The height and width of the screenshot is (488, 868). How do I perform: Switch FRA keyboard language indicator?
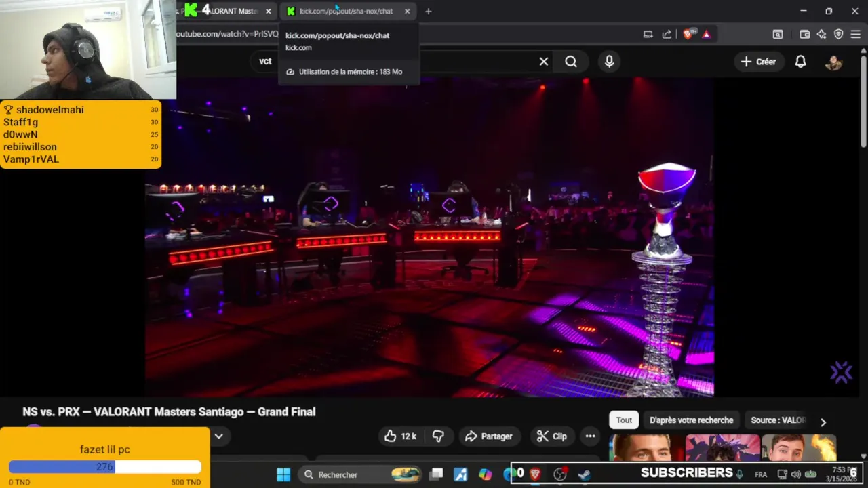(761, 474)
